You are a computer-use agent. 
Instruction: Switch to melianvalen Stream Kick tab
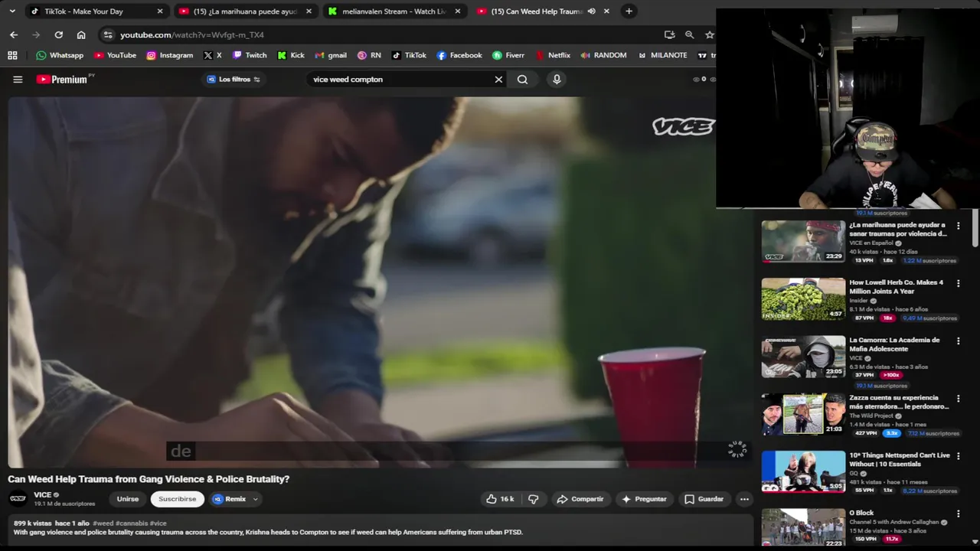coord(394,11)
